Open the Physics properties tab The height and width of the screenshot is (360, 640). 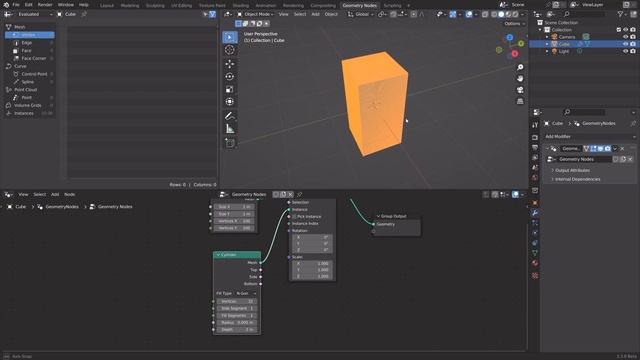pos(535,233)
